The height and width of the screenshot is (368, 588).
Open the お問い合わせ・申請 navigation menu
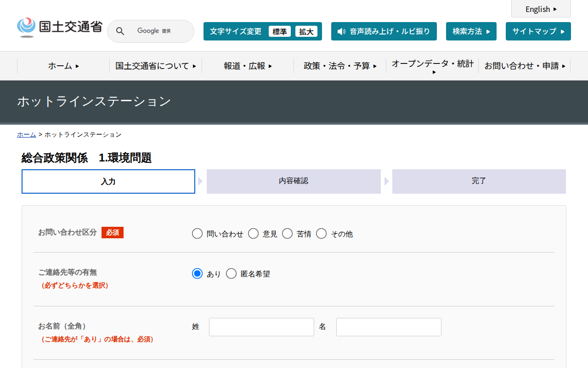click(525, 66)
